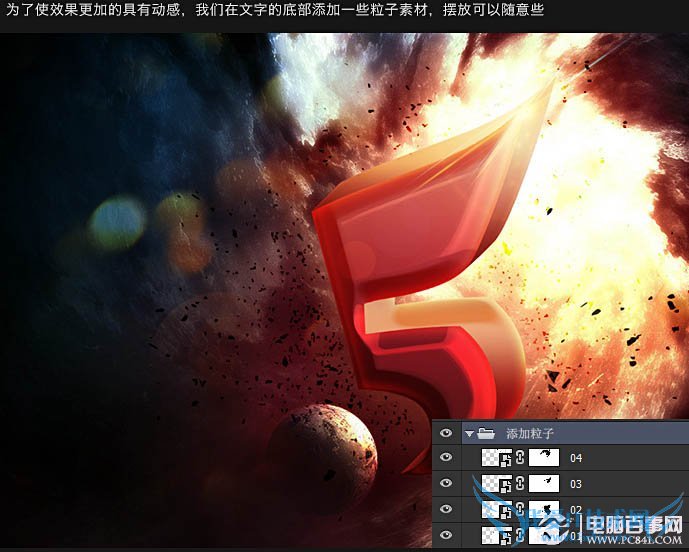Select layer 02 smart object thumbnail

click(497, 509)
